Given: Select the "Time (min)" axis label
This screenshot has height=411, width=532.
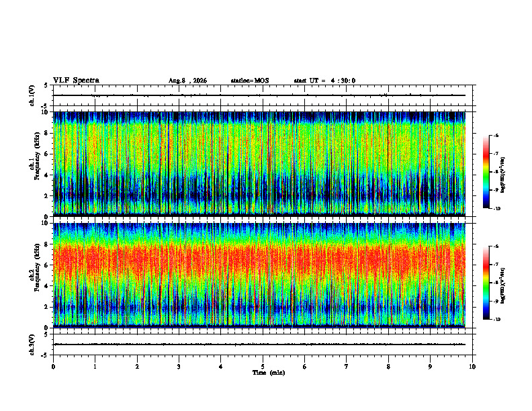Looking at the screenshot, I should [269, 373].
